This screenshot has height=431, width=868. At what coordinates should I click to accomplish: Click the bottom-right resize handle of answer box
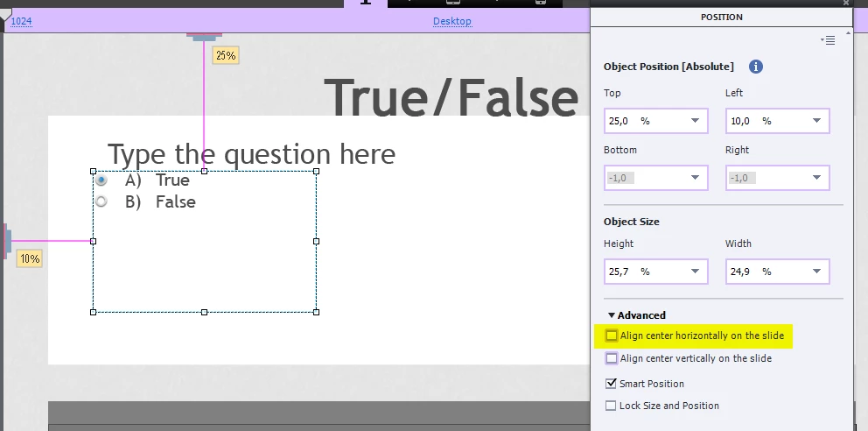pyautogui.click(x=316, y=312)
